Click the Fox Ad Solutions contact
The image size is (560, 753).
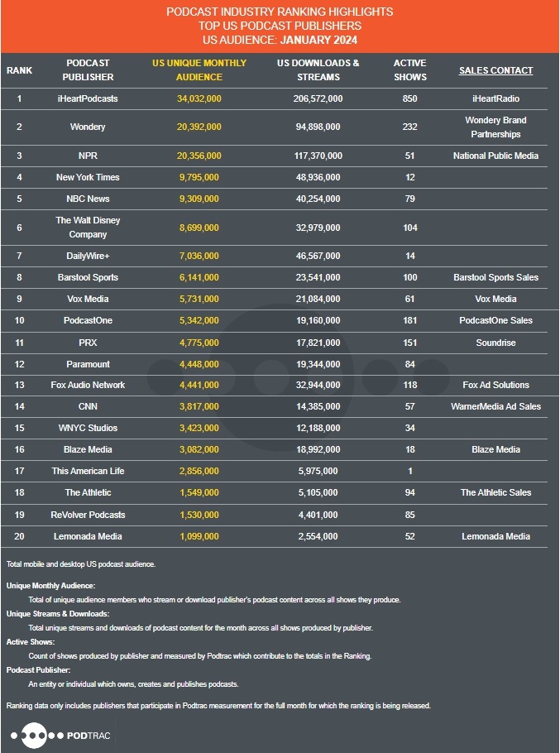tap(495, 385)
